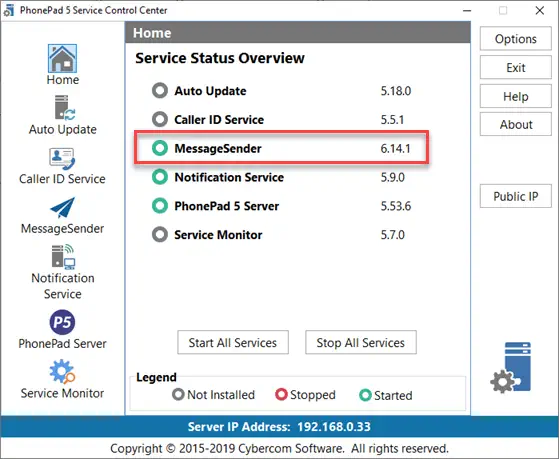
Task: Click the Caller ID Service status circle
Action: point(160,119)
